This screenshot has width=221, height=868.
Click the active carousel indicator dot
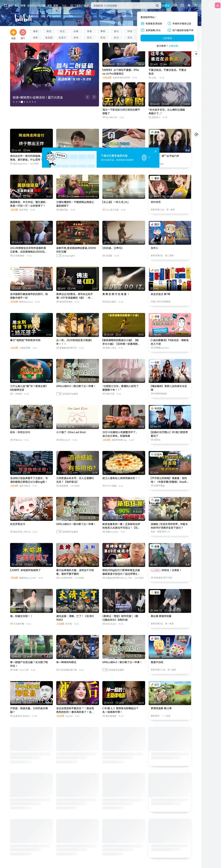click(x=22, y=102)
